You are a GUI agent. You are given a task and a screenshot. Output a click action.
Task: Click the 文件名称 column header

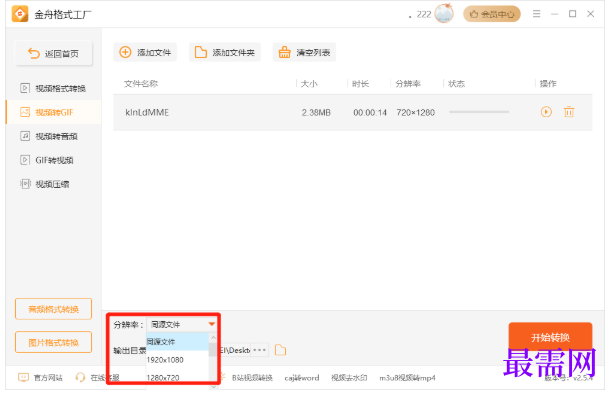tap(141, 84)
